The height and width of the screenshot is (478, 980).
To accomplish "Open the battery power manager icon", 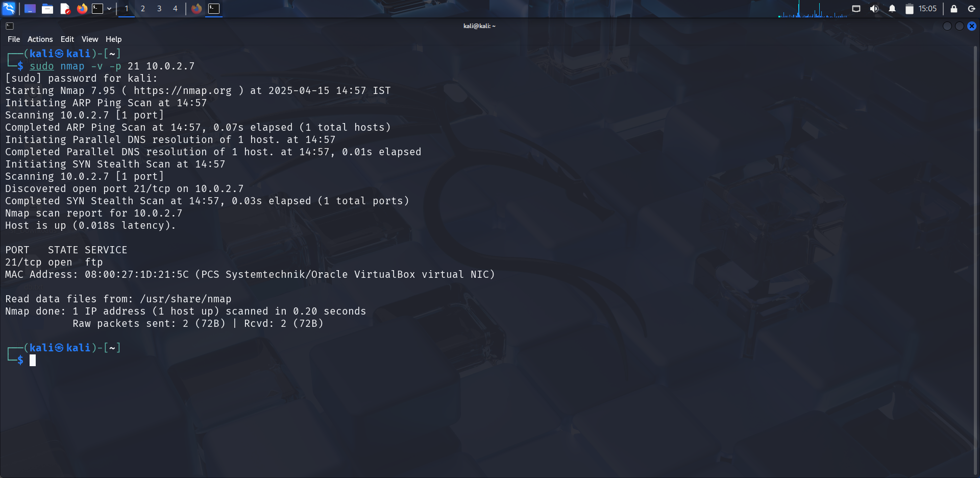I will click(x=909, y=9).
